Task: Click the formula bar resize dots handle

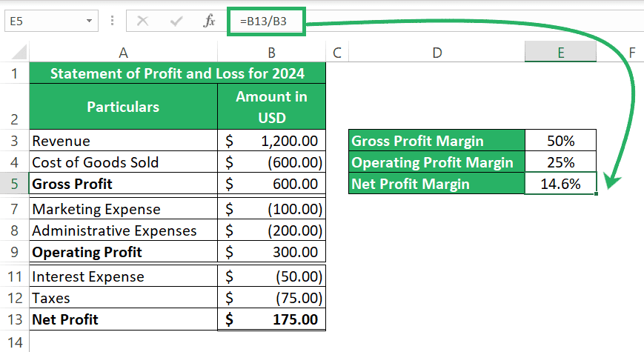Action: coord(112,21)
